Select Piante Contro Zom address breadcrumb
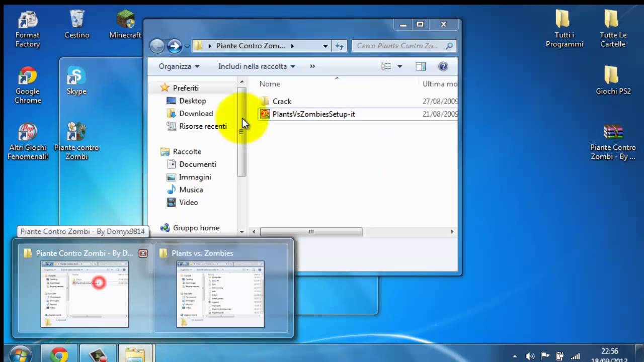This screenshot has height=362, width=644. pos(251,46)
